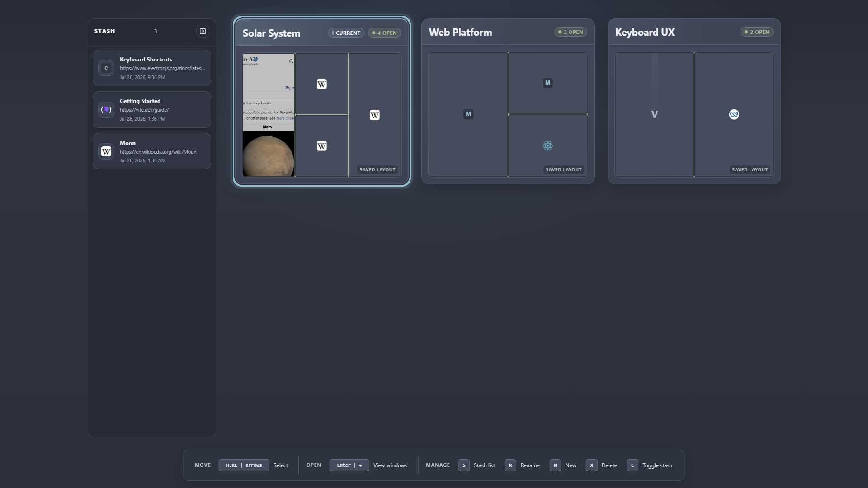The width and height of the screenshot is (868, 488).
Task: Collapse the stash panel icon
Action: coord(203,31)
